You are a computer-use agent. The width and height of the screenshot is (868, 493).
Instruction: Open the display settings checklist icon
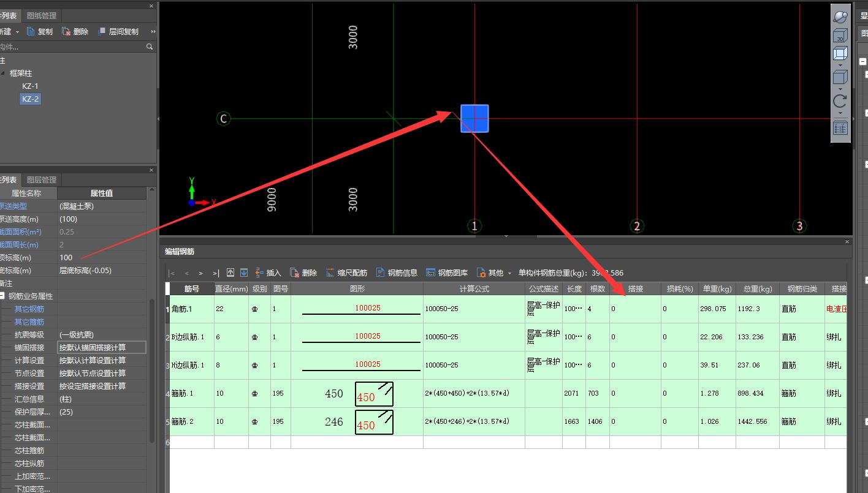click(840, 128)
